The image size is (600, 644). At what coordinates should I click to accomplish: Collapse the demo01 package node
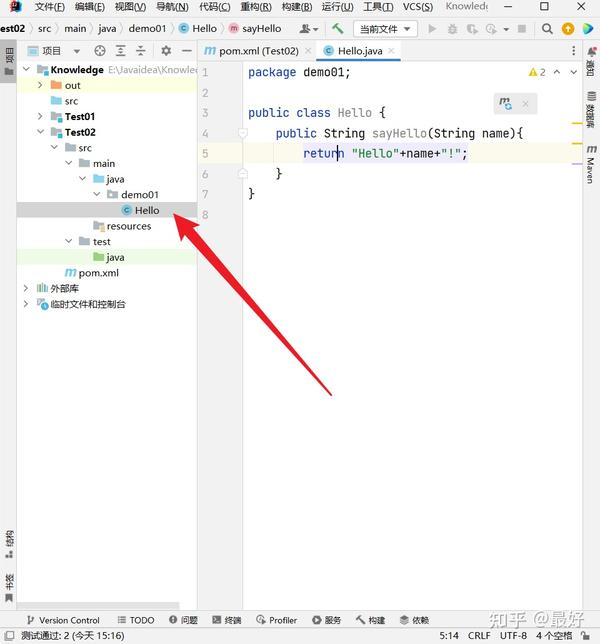pyautogui.click(x=97, y=194)
